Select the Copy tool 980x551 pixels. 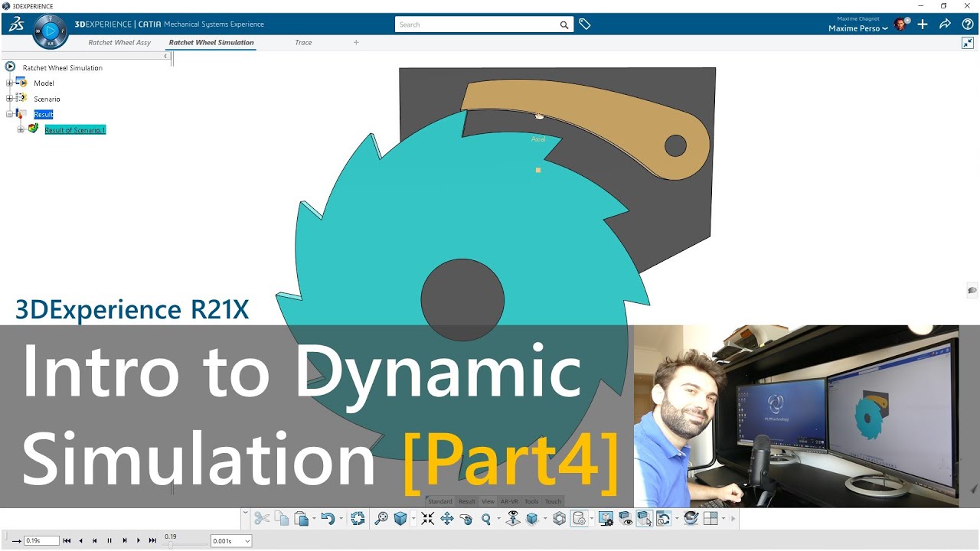(x=282, y=519)
